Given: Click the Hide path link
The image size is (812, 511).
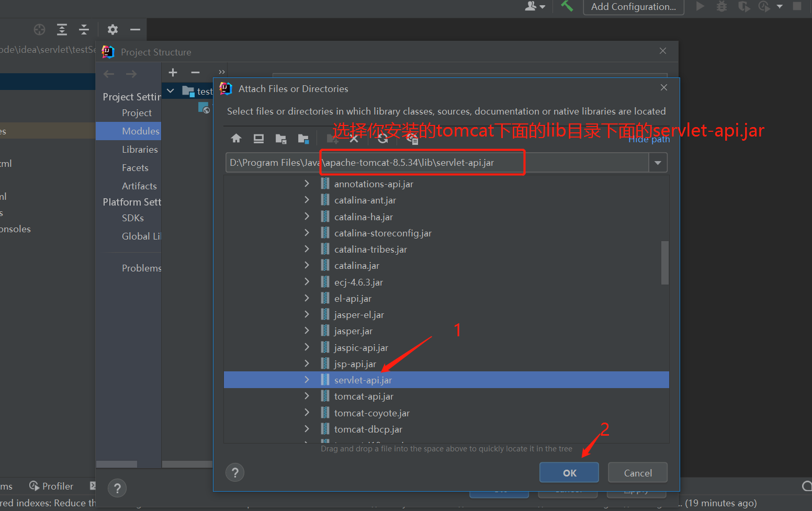Looking at the screenshot, I should point(649,139).
